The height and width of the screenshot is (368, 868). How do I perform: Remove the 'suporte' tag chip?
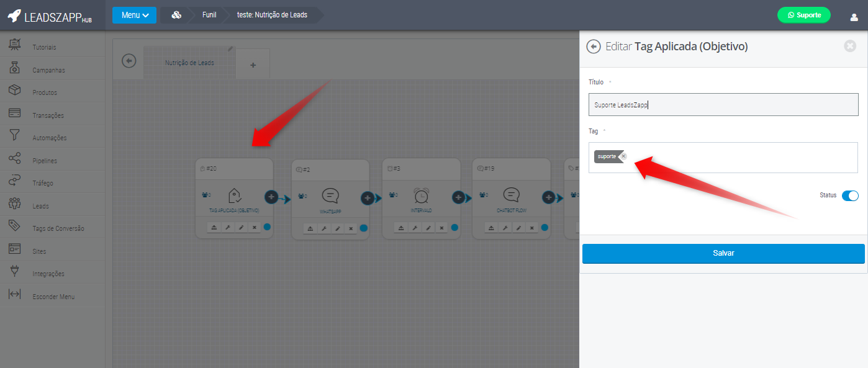pos(623,156)
